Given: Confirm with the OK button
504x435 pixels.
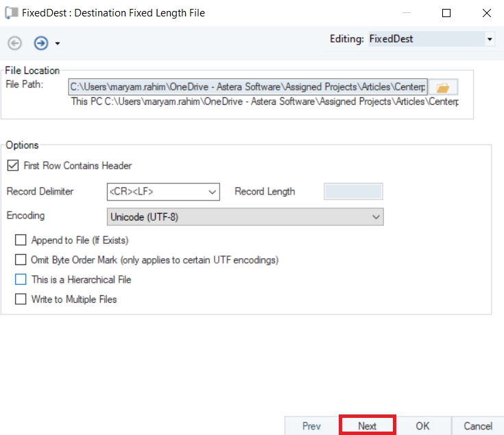Looking at the screenshot, I should pyautogui.click(x=422, y=425).
